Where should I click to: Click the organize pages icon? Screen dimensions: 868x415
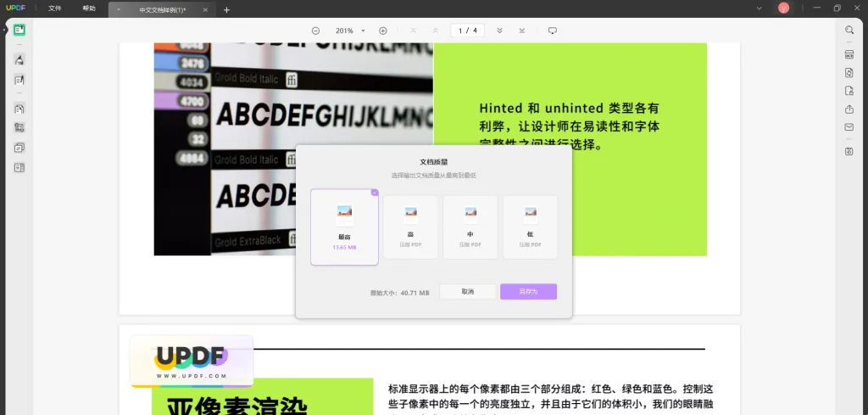(x=19, y=109)
